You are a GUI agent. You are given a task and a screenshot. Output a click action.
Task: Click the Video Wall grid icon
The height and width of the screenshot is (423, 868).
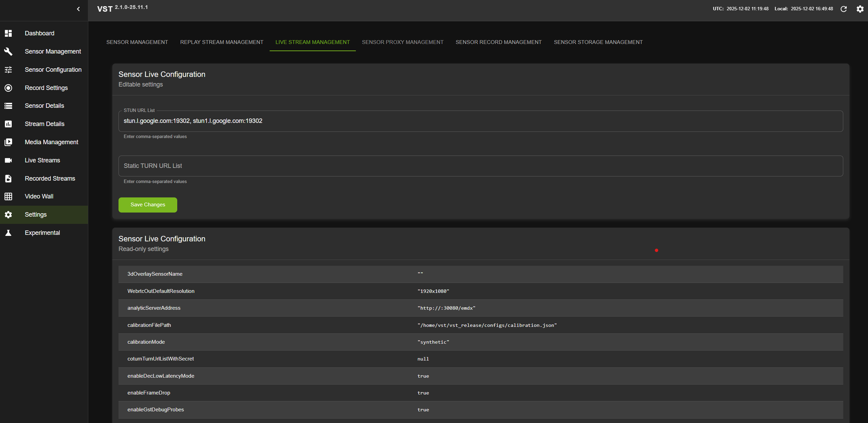pos(8,196)
